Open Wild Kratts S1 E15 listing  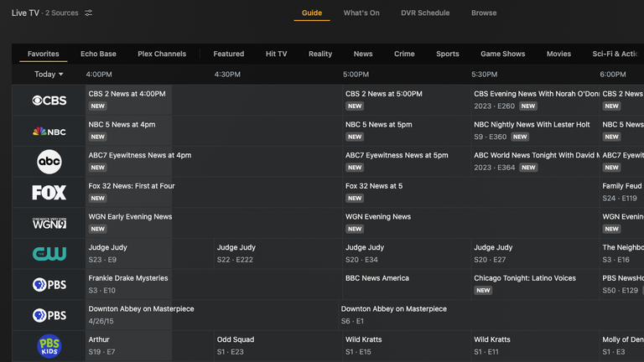[x=407, y=346]
